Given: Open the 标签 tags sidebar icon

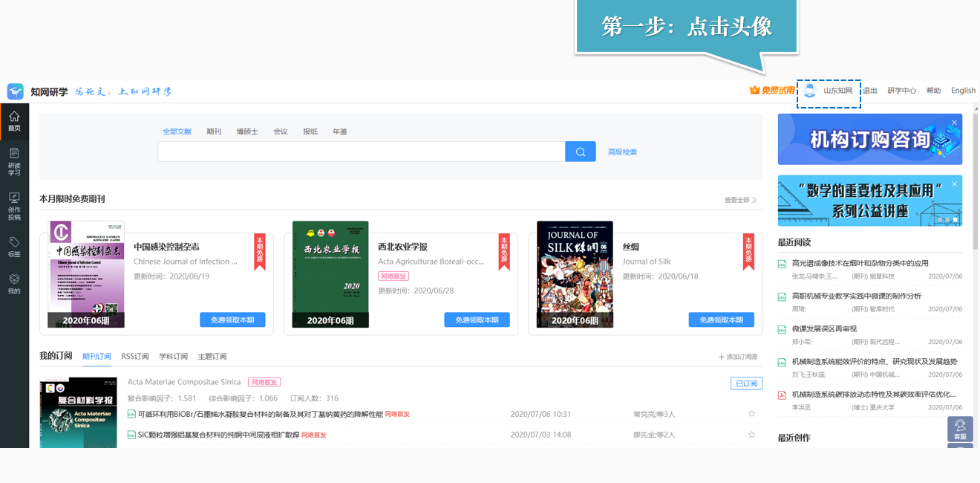Looking at the screenshot, I should click(14, 247).
